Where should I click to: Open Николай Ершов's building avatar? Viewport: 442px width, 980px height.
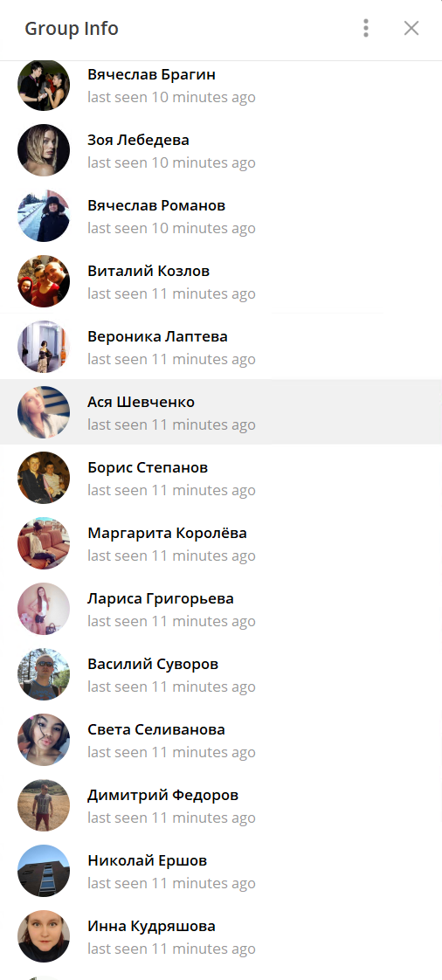click(x=44, y=871)
